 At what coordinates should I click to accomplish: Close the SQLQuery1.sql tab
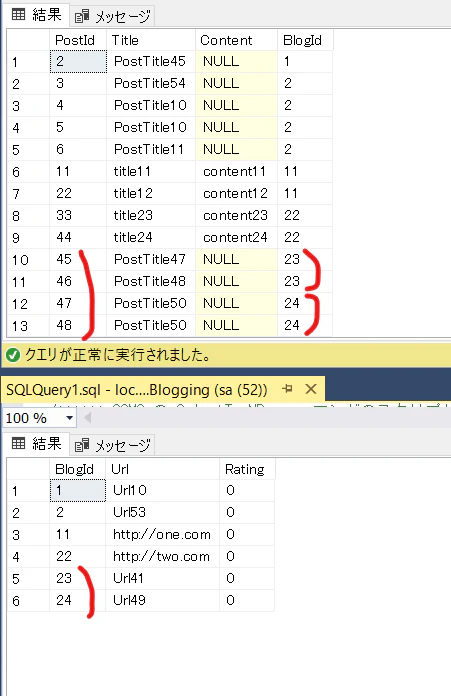[311, 389]
